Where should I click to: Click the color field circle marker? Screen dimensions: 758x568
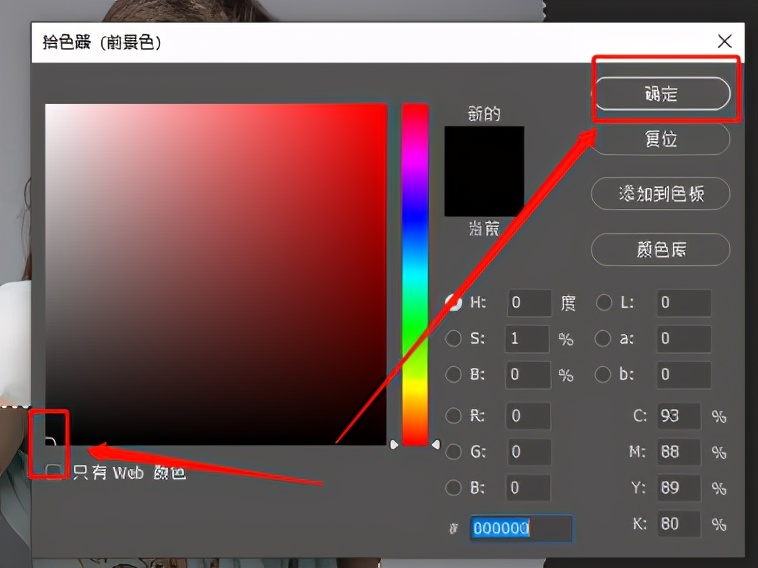[50, 441]
